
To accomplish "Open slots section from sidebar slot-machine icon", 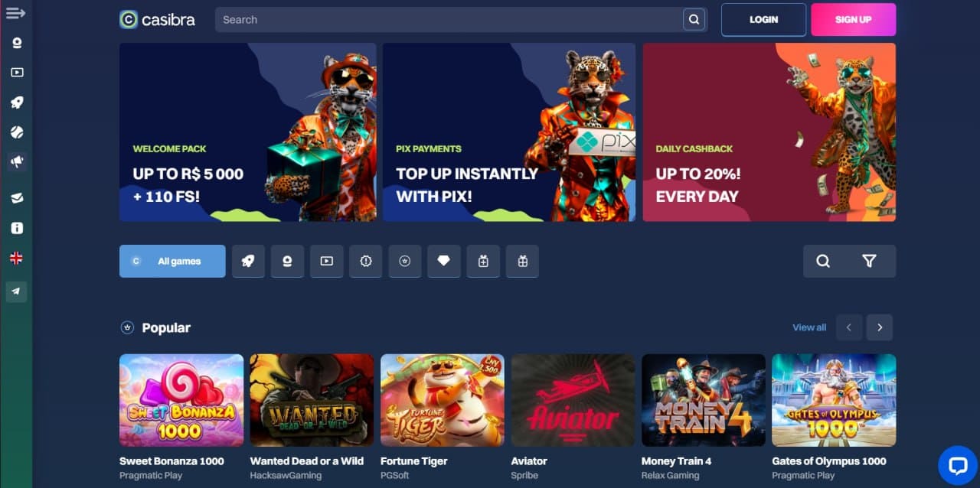I will (16, 43).
